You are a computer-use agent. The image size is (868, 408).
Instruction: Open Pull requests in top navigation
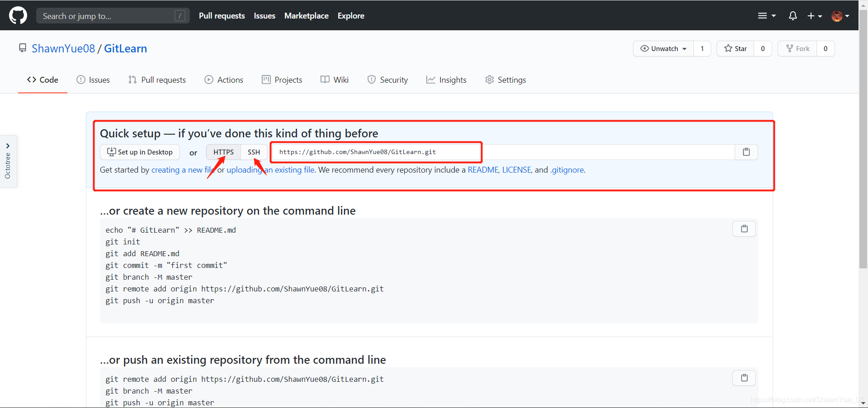[x=222, y=16]
